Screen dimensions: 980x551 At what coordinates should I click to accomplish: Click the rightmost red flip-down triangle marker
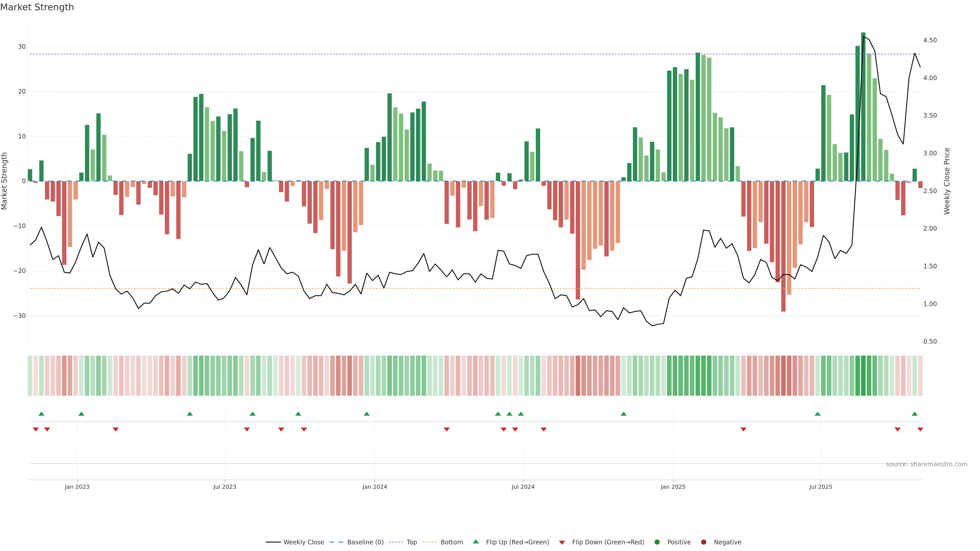[920, 429]
